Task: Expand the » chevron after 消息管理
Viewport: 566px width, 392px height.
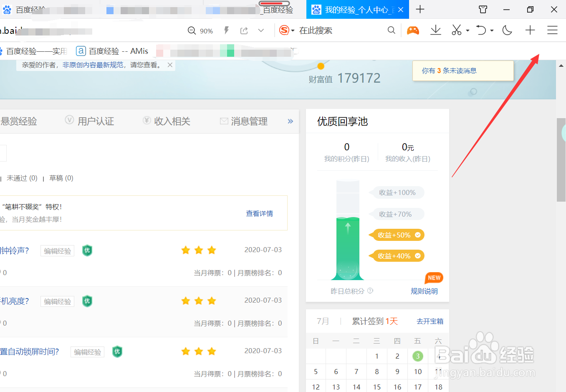Action: coord(290,121)
